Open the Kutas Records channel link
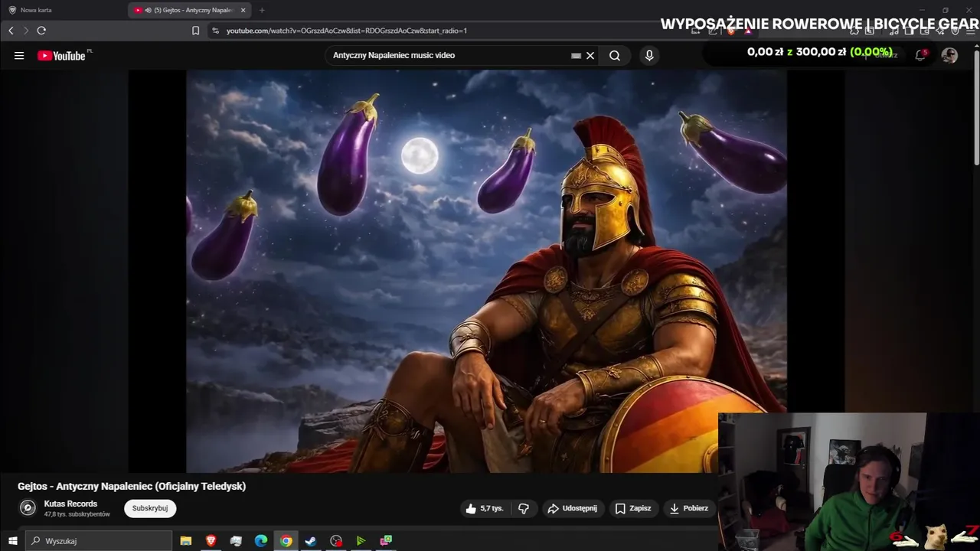This screenshot has height=551, width=980. pyautogui.click(x=70, y=504)
